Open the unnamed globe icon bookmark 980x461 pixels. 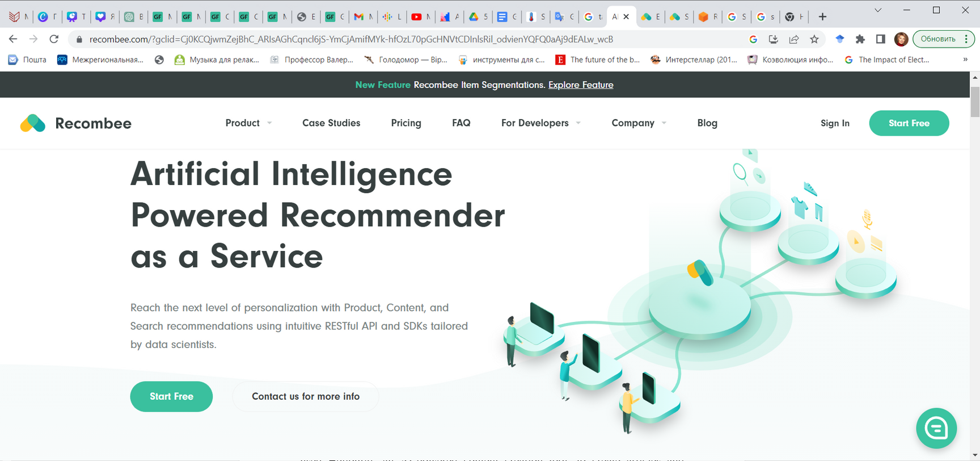point(159,60)
